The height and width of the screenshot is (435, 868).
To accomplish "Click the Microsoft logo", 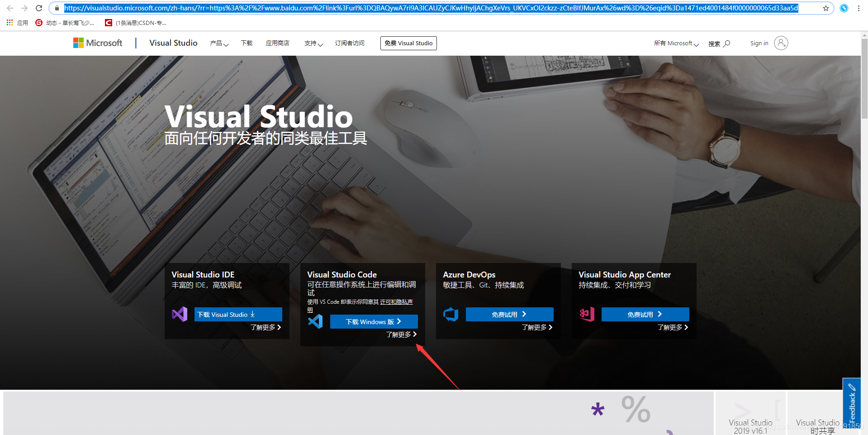I will [x=98, y=43].
